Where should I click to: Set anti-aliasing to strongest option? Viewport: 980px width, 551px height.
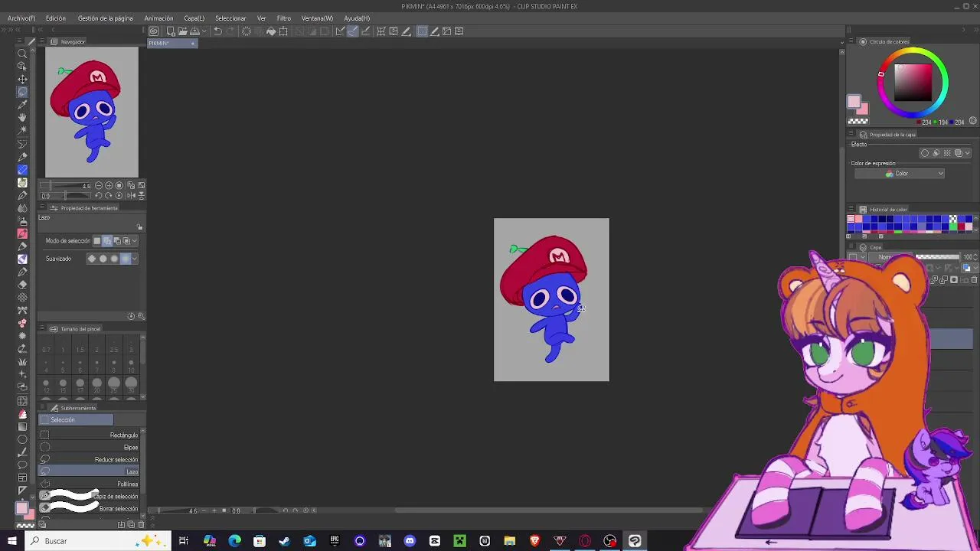[x=126, y=259]
